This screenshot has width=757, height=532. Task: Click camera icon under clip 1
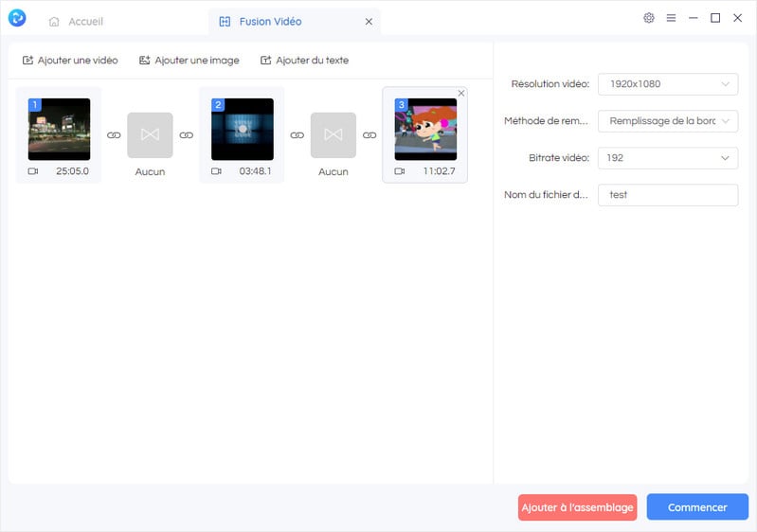coord(33,171)
